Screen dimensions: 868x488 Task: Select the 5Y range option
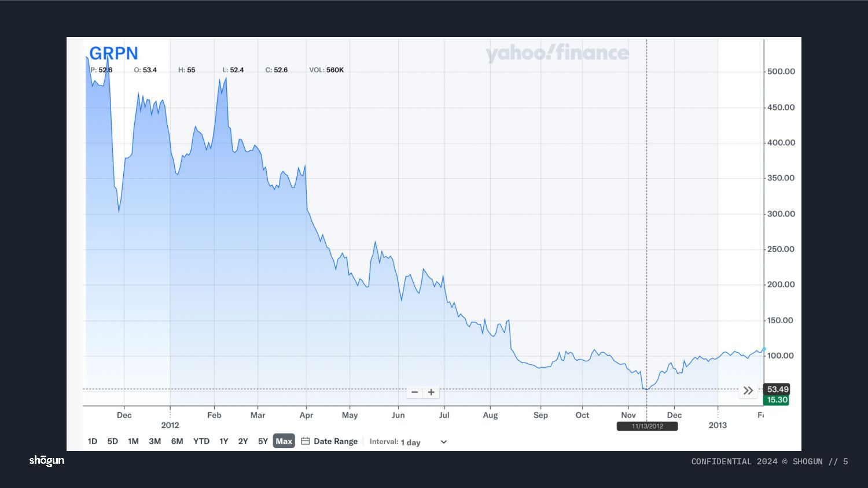(263, 441)
